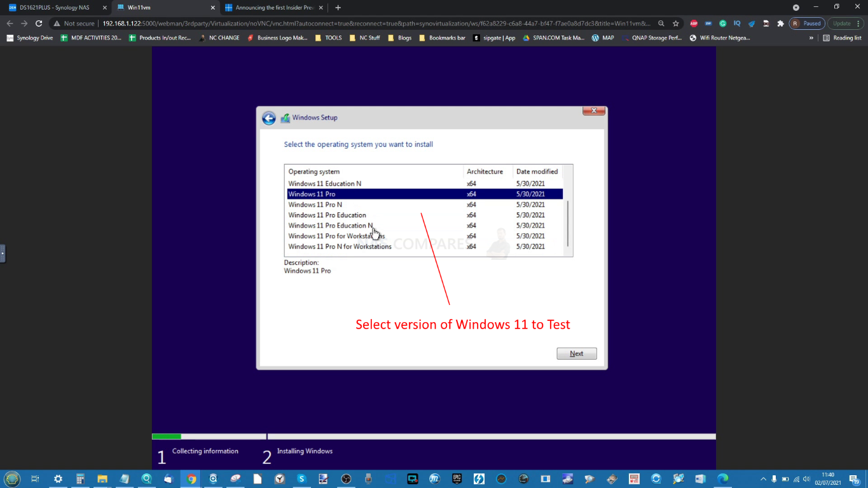Open the notification center icon
Viewport: 868px width, 488px height.
tap(855, 479)
